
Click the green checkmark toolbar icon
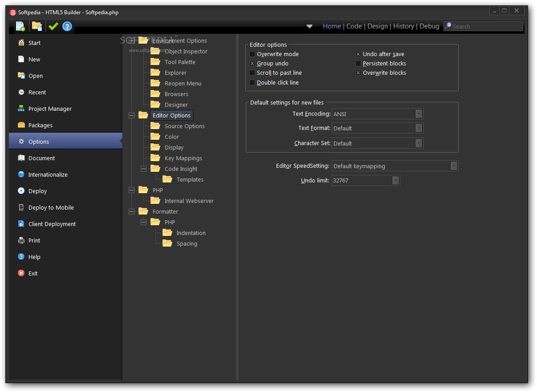[53, 26]
